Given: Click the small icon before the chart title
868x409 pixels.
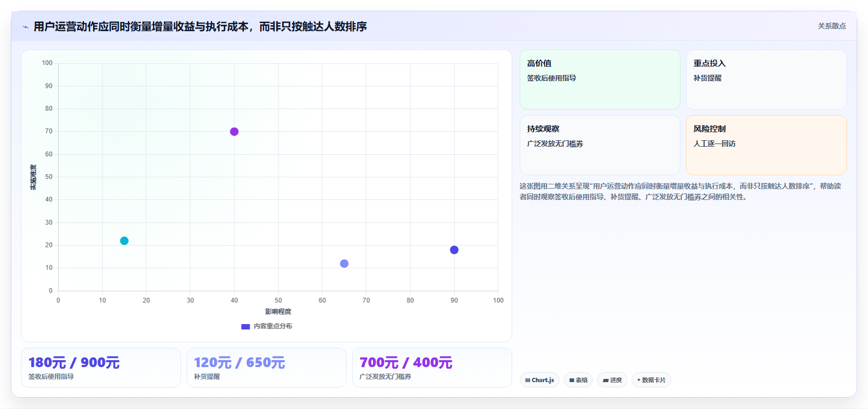Looking at the screenshot, I should (x=25, y=27).
